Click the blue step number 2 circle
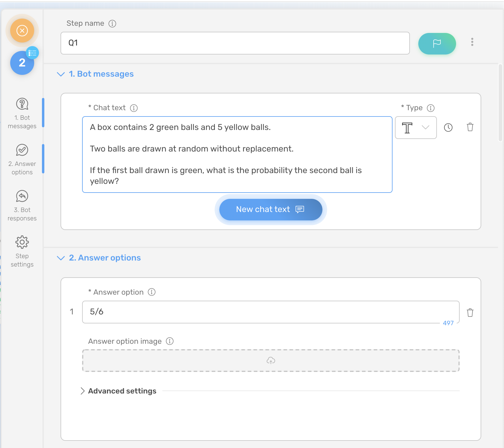The height and width of the screenshot is (448, 504). tap(22, 63)
